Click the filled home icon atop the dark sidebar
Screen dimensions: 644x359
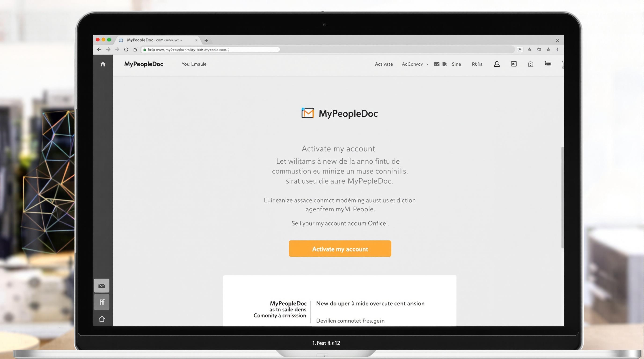[x=103, y=64]
